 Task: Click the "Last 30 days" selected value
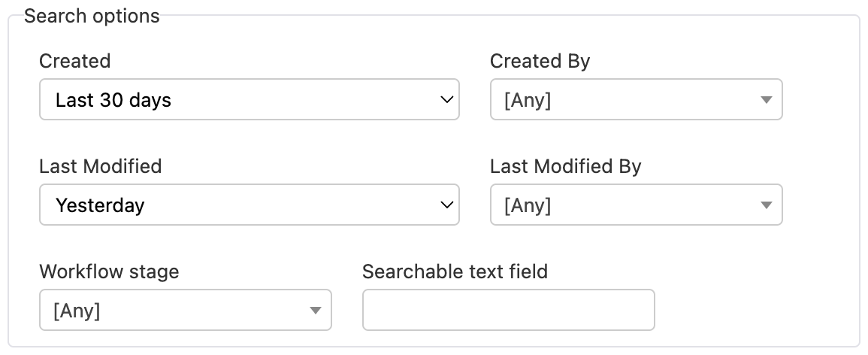pos(113,100)
